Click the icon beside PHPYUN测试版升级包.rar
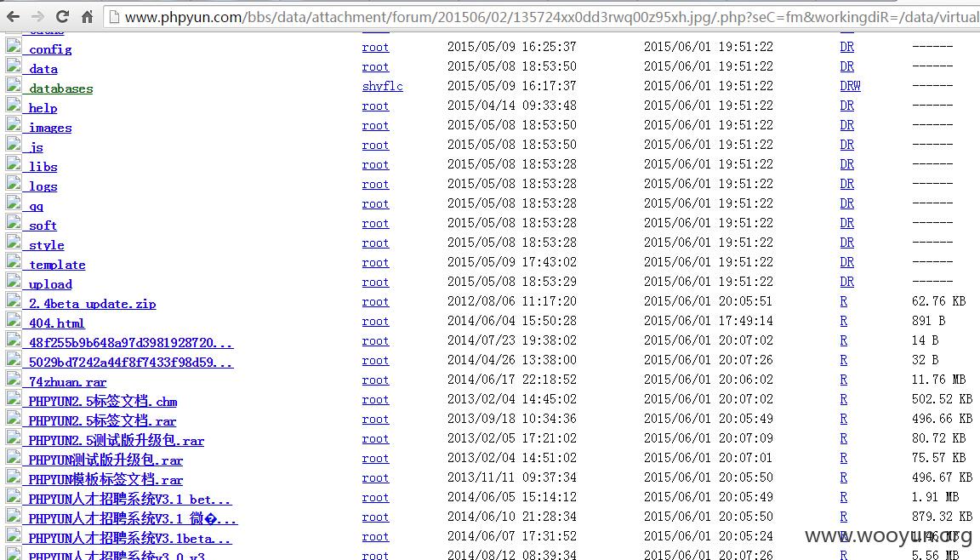Image resolution: width=980 pixels, height=560 pixels. tap(14, 457)
